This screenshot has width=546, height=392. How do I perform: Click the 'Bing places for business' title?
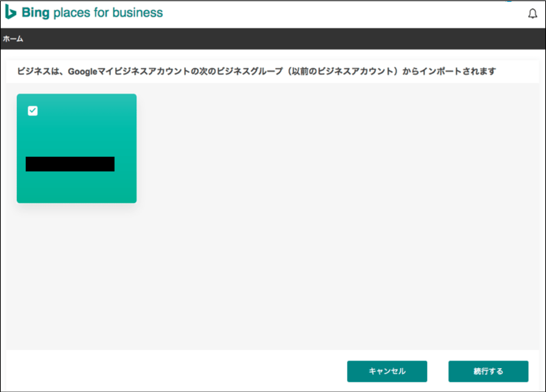pyautogui.click(x=92, y=13)
